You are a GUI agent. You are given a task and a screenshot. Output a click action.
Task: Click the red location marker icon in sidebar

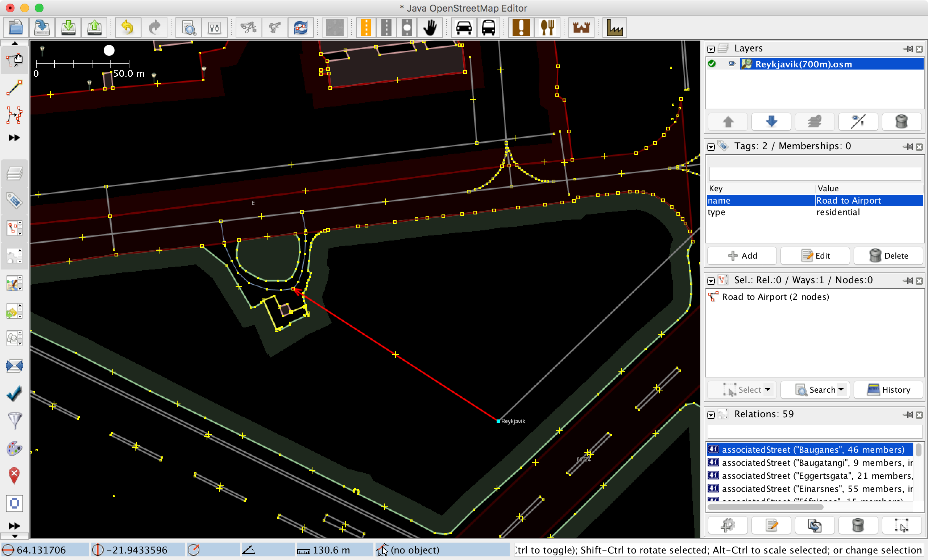tap(14, 476)
